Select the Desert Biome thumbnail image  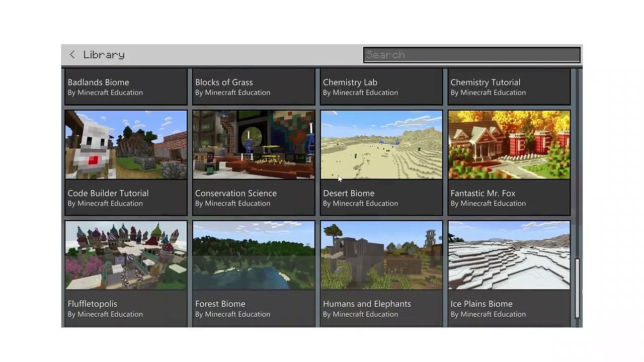click(x=381, y=145)
